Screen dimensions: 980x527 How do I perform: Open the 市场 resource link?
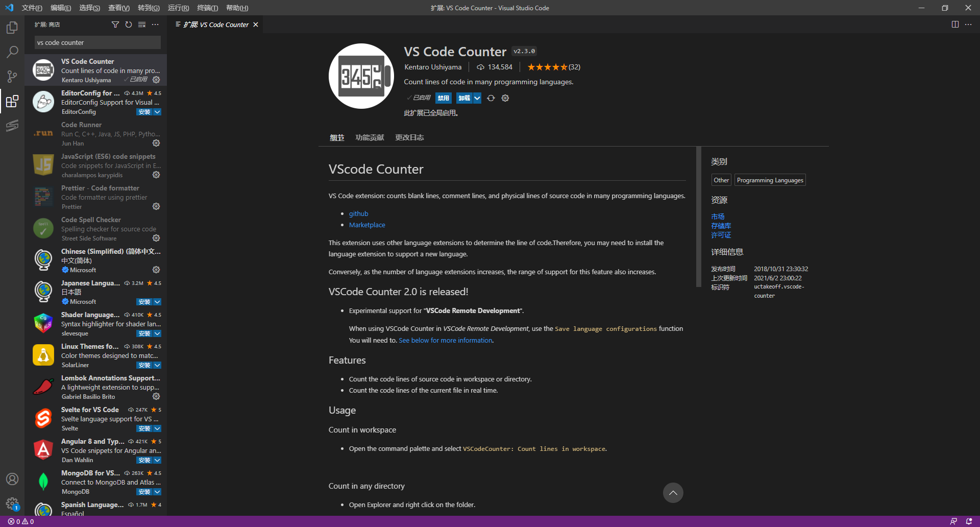click(x=718, y=217)
